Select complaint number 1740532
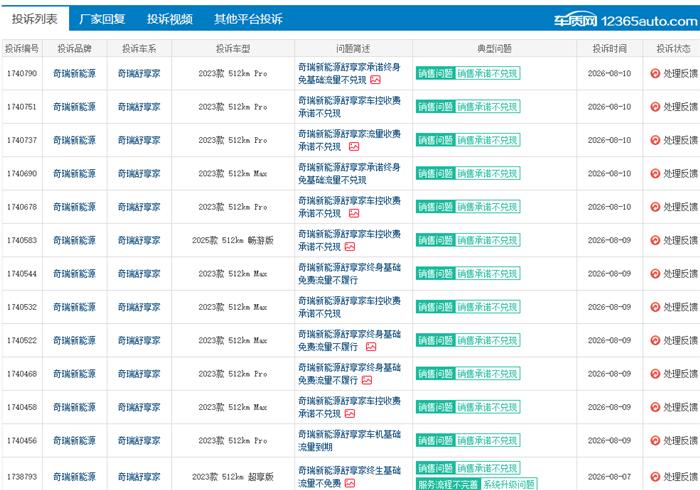 coord(22,307)
